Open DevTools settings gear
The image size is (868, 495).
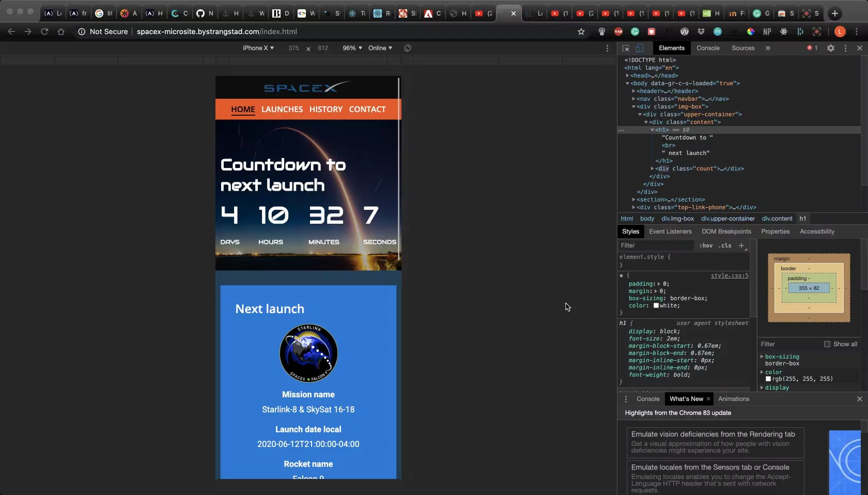(831, 48)
